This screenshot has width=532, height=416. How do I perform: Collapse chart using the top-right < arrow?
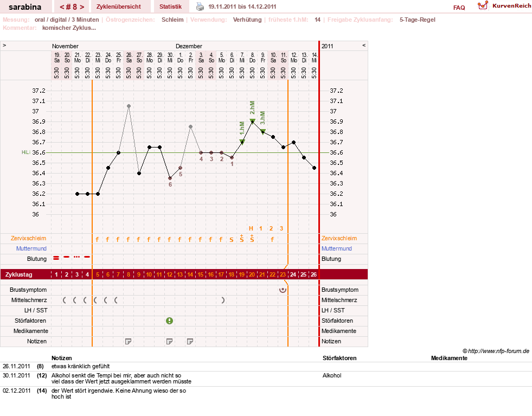[x=364, y=45]
